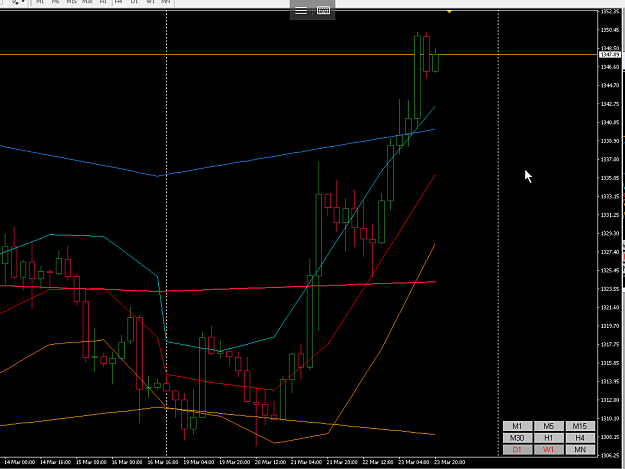Click the 19 Mar 04:00 time axis label
Image resolution: width=625 pixels, height=469 pixels.
click(199, 462)
